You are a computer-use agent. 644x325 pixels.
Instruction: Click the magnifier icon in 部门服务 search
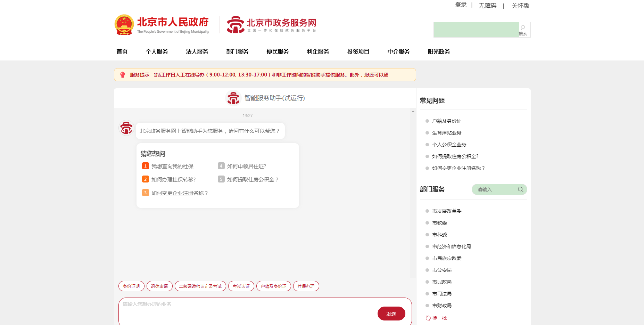(x=520, y=189)
